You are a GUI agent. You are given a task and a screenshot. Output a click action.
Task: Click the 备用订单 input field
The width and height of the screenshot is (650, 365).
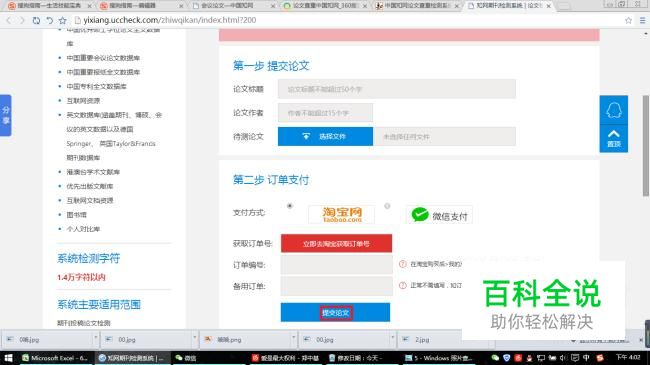336,286
